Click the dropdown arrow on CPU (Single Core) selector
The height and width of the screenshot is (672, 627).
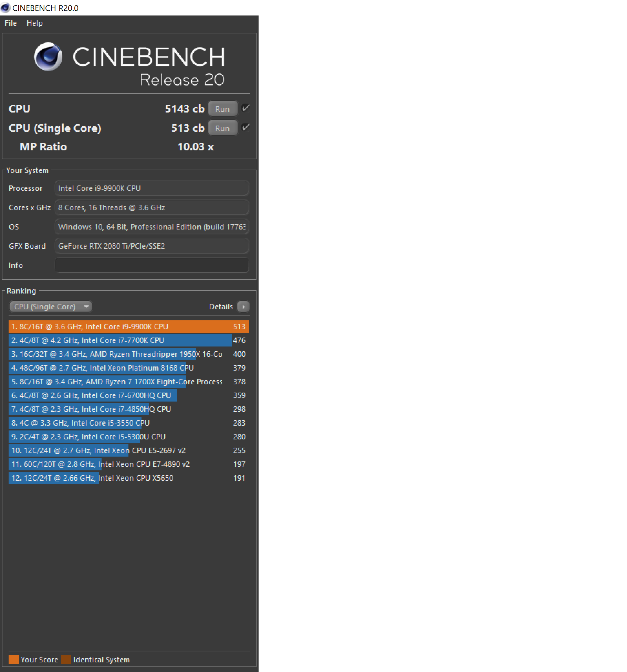(x=87, y=306)
